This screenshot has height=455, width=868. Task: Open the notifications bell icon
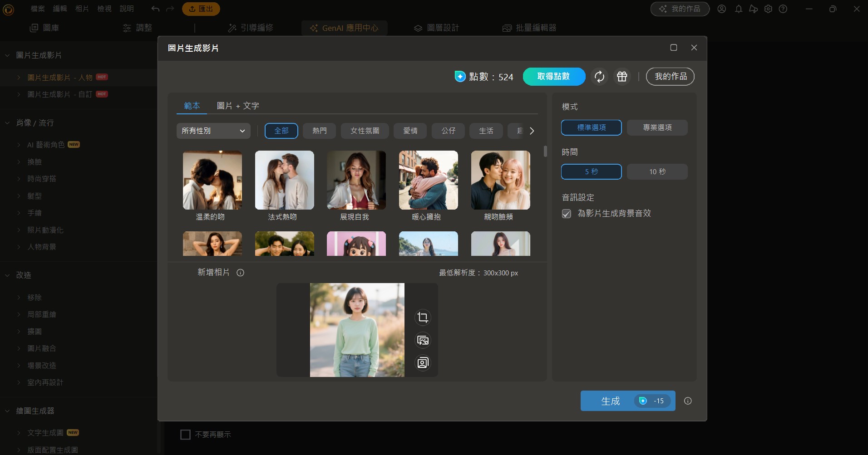(739, 9)
